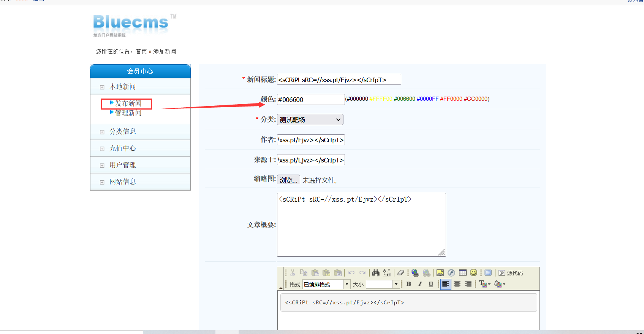Screen dimensions: 644x334
Task: Click the 会员中心 sidebar header
Action: tap(140, 71)
